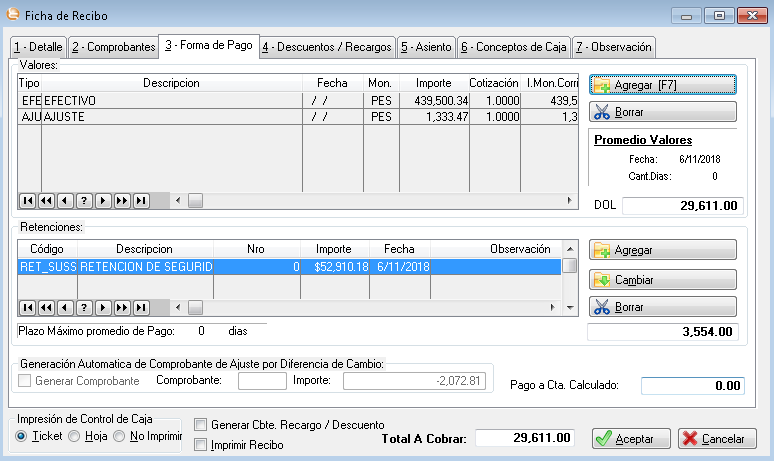Switch to the Descuentos / Recargos tab

click(x=327, y=46)
